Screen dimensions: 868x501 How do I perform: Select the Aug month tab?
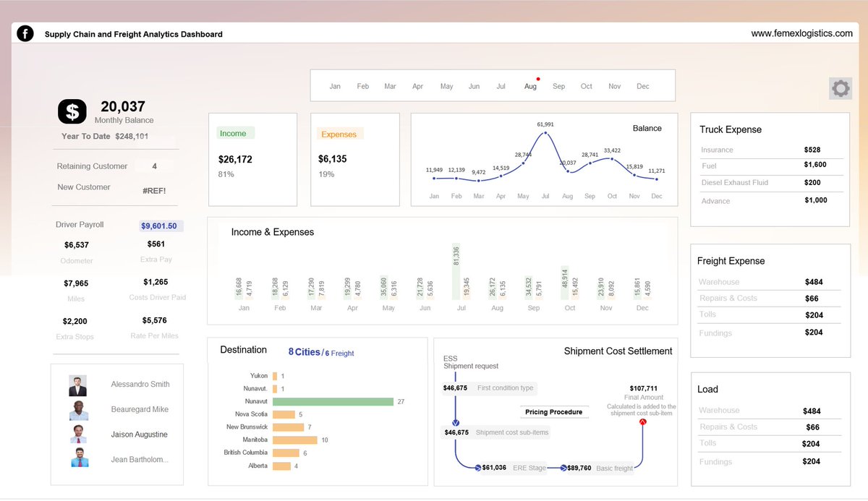pos(530,85)
